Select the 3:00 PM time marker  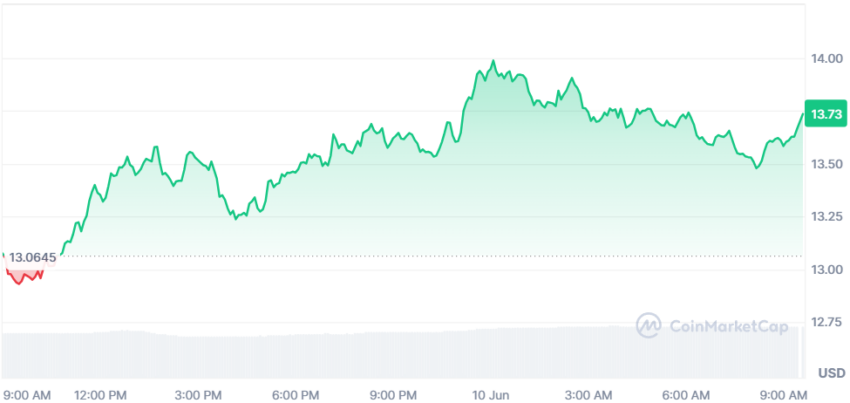pos(198,393)
